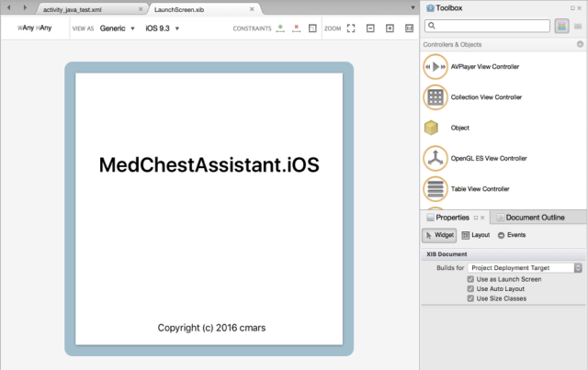The image size is (588, 370).
Task: Show the Layout properties section
Action: (476, 235)
